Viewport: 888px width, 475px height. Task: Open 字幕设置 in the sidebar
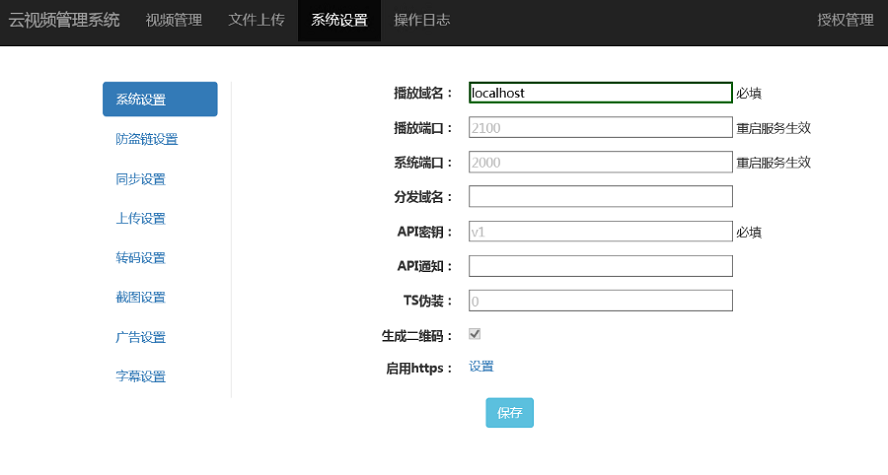click(140, 376)
